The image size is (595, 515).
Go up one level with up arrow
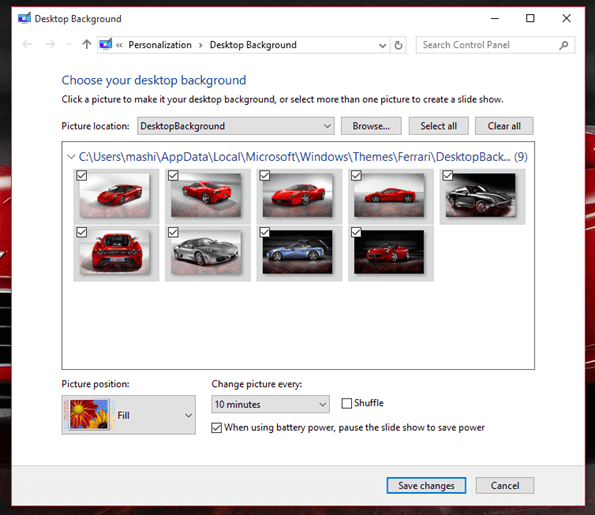[x=87, y=45]
